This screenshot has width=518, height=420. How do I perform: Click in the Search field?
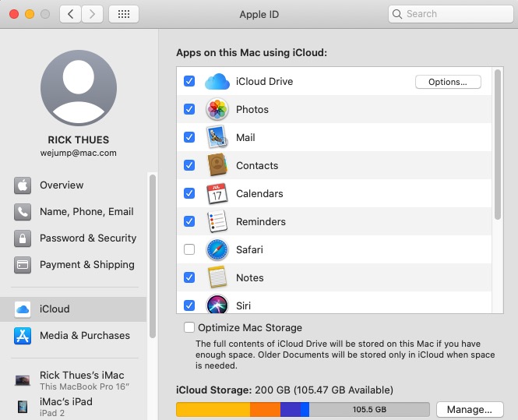[x=451, y=14]
